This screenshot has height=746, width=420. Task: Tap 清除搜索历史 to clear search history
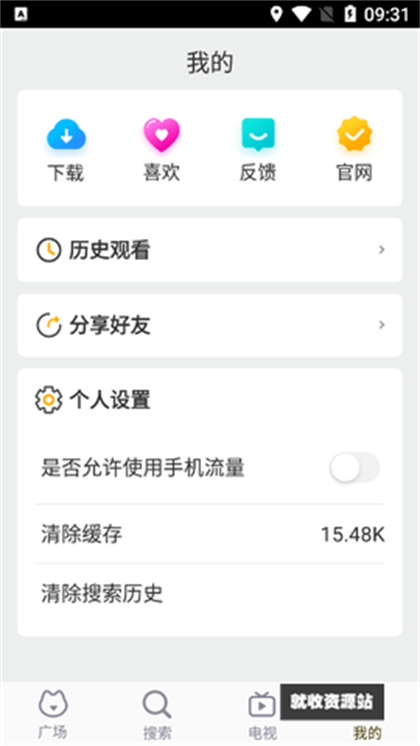(210, 594)
